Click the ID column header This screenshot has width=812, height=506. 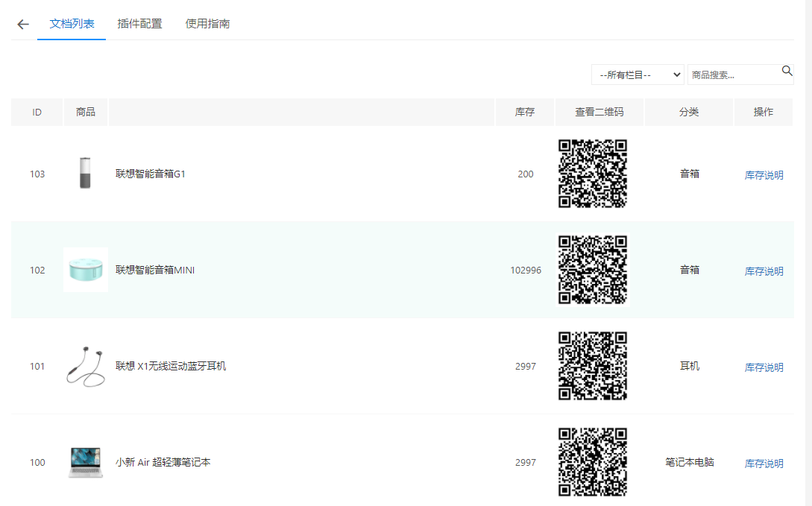[37, 113]
